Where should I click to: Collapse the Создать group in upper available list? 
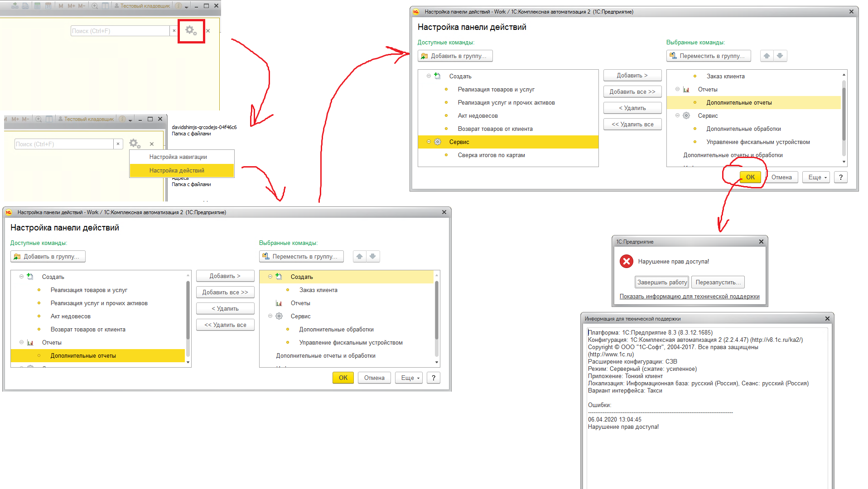429,76
